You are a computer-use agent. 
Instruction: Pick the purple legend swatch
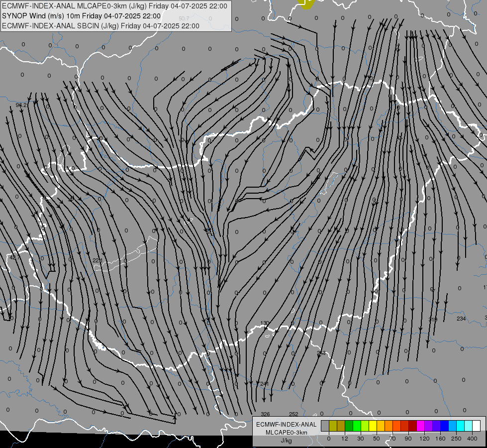[x=429, y=426]
